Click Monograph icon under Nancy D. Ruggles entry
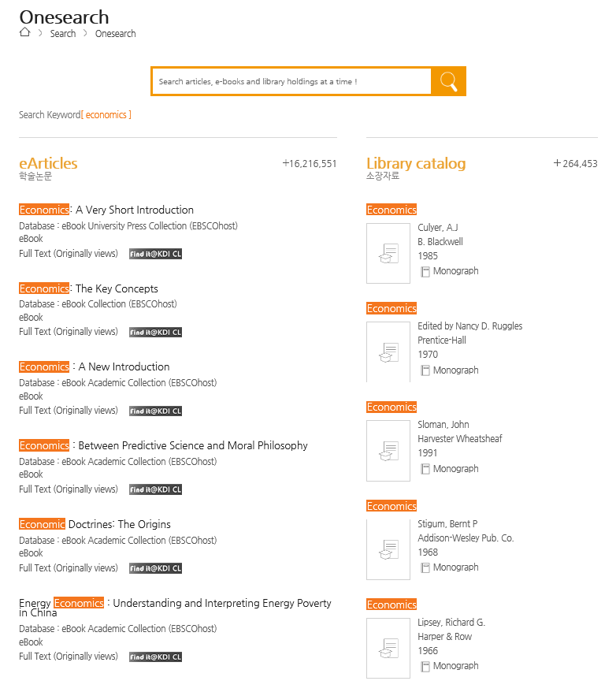Screen dimensions: 616x692 (425, 370)
